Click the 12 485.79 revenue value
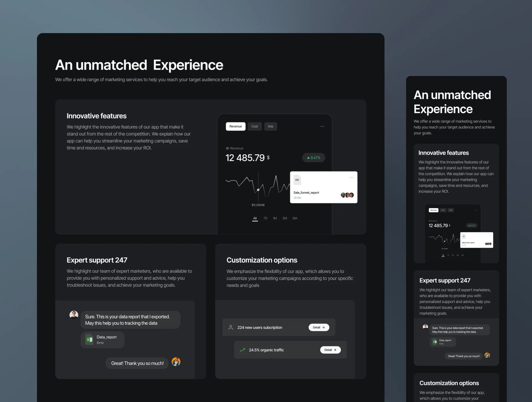The height and width of the screenshot is (402, 532). pos(245,158)
